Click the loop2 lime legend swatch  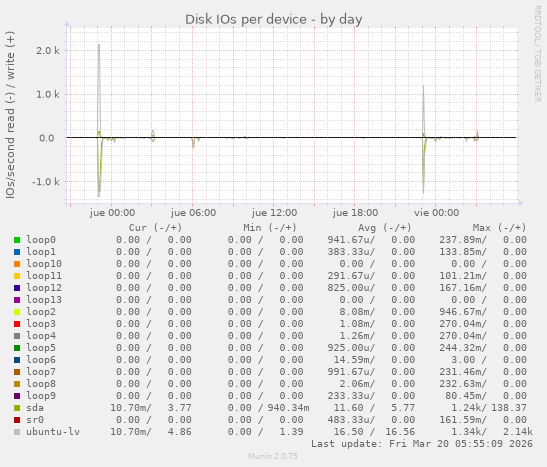click(17, 312)
